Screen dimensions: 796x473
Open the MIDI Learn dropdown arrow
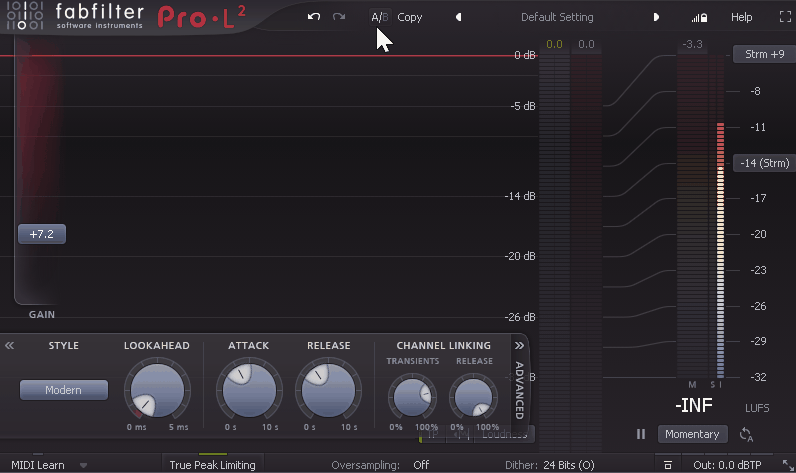tap(83, 465)
